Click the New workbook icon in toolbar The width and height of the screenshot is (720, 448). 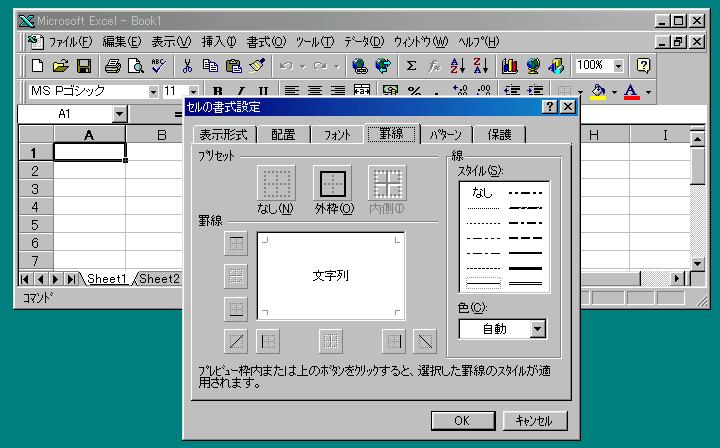point(37,66)
